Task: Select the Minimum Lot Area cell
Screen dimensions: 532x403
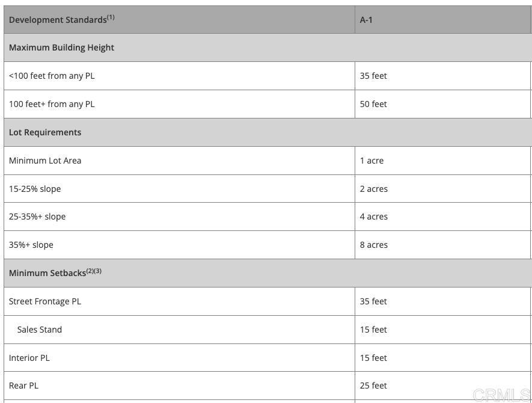Action: (45, 161)
